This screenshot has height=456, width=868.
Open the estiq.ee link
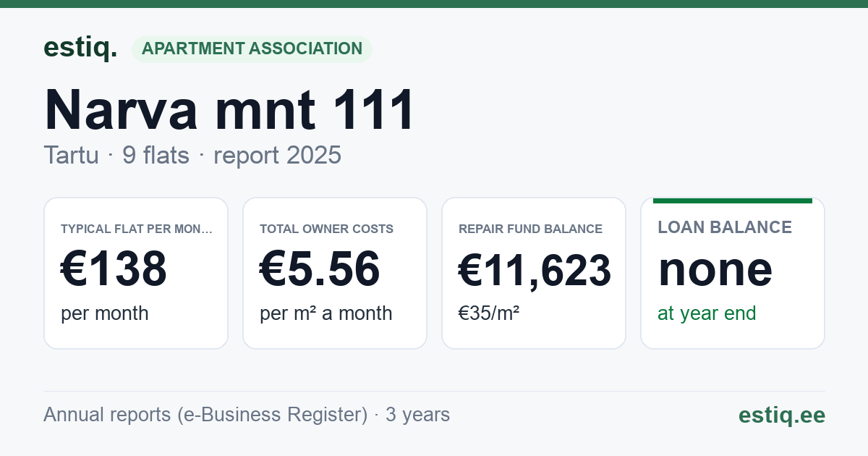tap(782, 415)
